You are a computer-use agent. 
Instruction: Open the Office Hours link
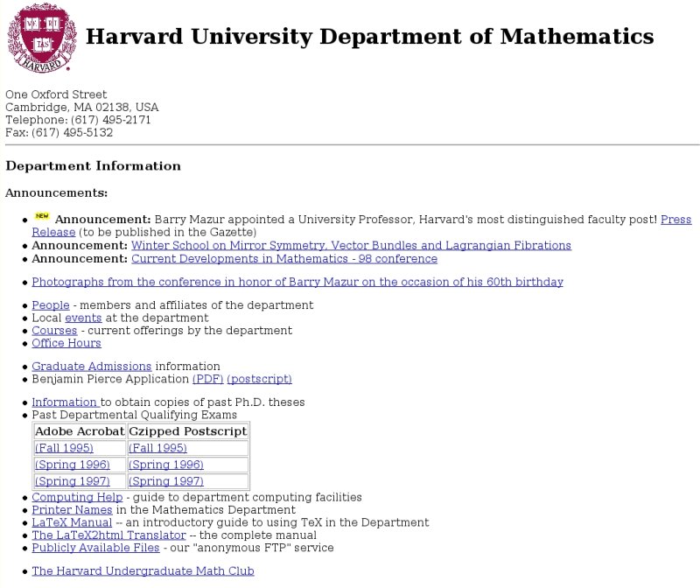[x=66, y=343]
